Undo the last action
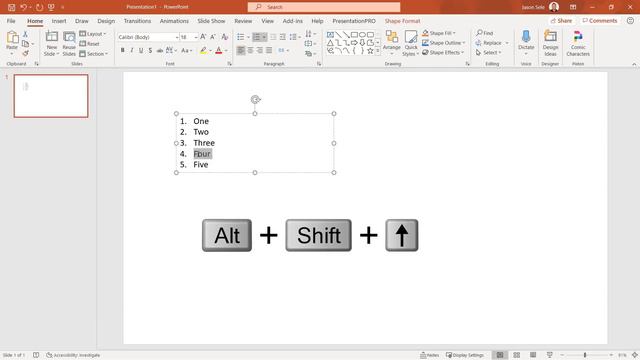 (x=23, y=7)
